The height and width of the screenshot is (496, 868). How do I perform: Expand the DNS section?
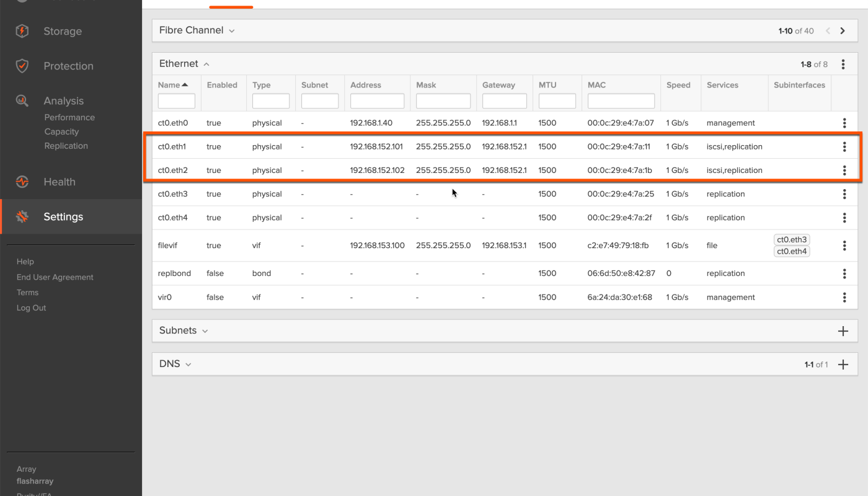coord(188,365)
